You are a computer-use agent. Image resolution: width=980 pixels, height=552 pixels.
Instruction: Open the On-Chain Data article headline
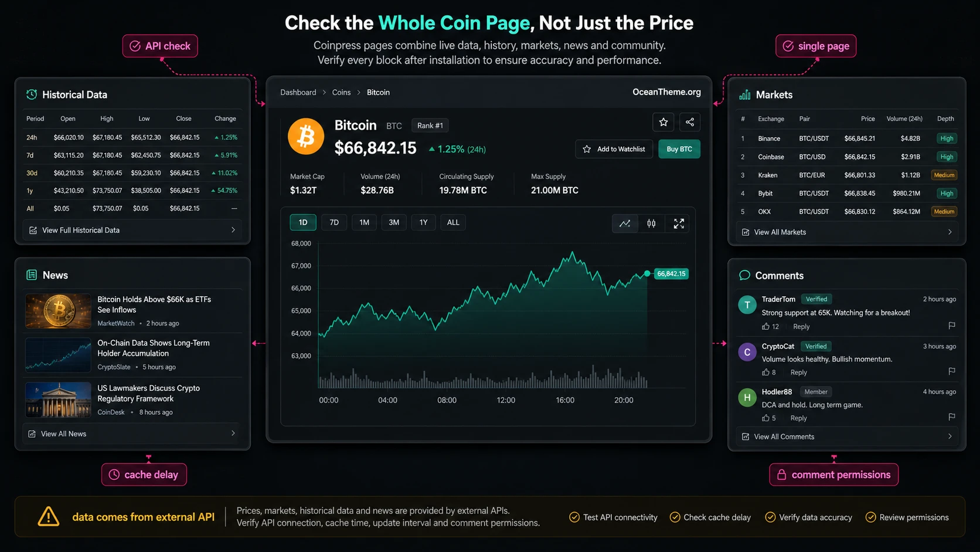[154, 348]
